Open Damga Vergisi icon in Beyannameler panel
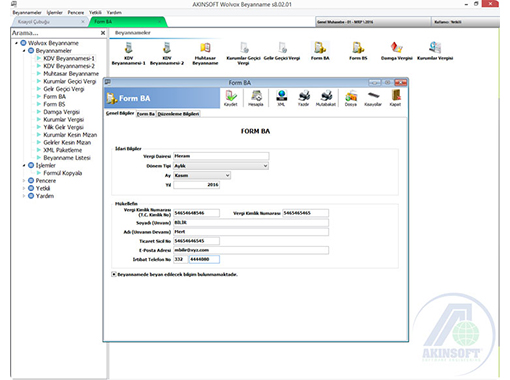This screenshot has height=380, width=510. pos(397,51)
